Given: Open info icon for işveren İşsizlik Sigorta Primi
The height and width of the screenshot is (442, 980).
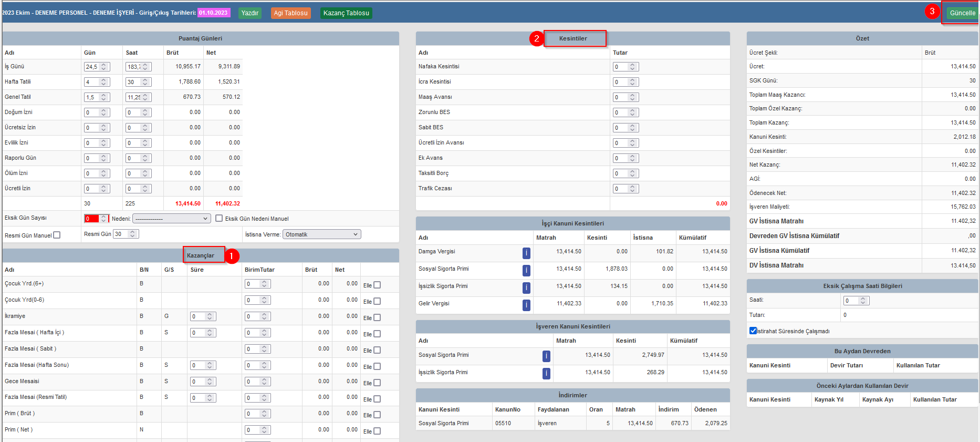Looking at the screenshot, I should (546, 374).
